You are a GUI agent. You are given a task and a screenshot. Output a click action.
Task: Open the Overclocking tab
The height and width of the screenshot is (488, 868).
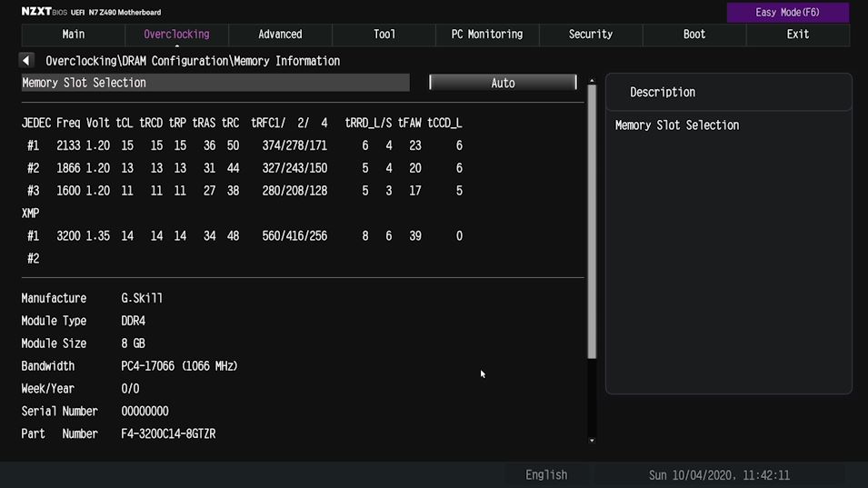pyautogui.click(x=176, y=35)
